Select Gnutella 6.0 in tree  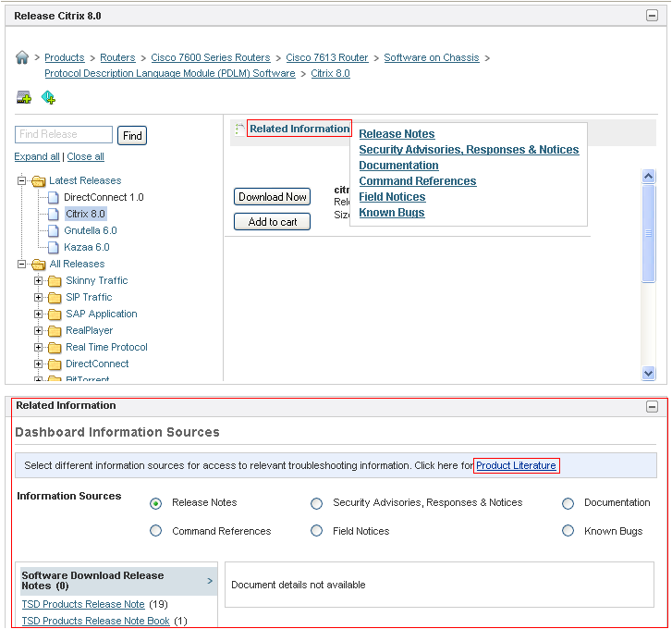click(91, 230)
